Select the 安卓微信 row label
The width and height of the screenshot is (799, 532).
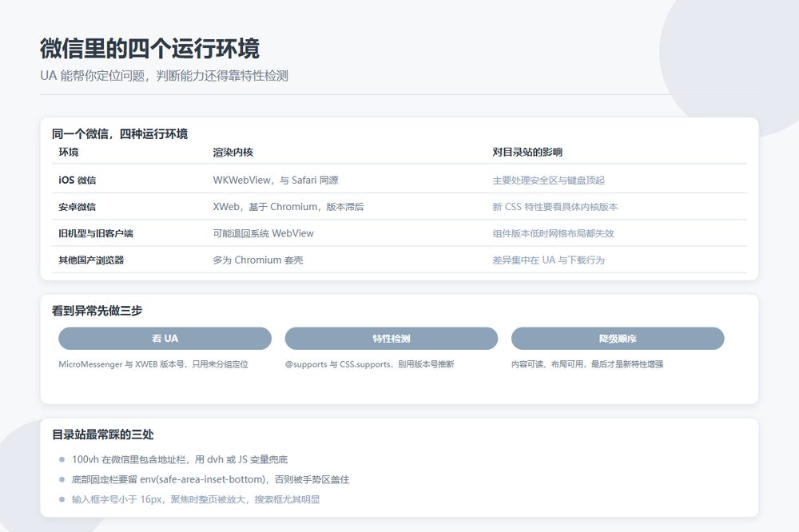77,207
